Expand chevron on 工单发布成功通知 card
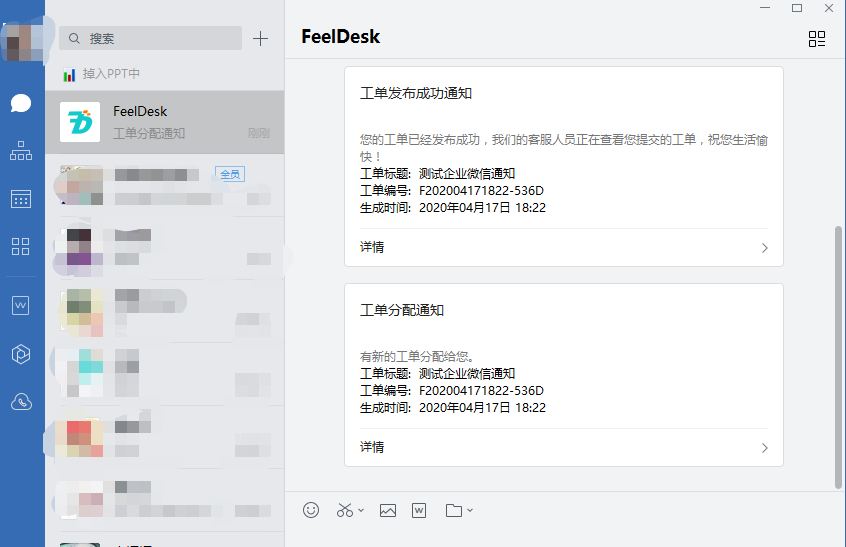Viewport: 846px width, 547px height. 765,248
